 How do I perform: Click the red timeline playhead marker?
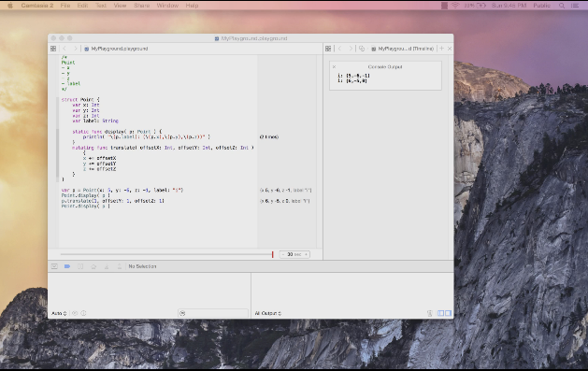pos(273,254)
